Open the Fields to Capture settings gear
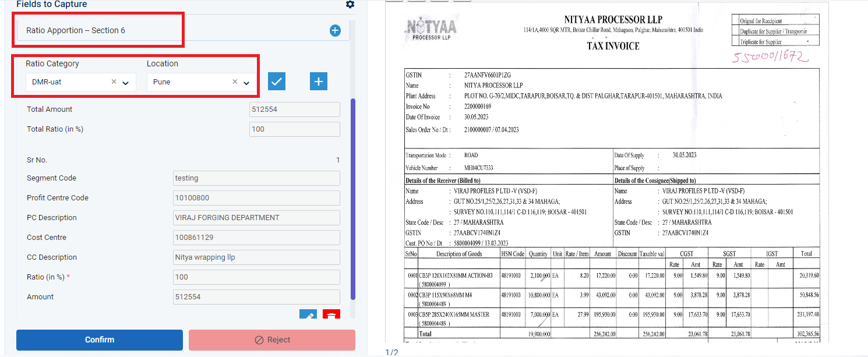Screen dimensions: 868x357 350,5
